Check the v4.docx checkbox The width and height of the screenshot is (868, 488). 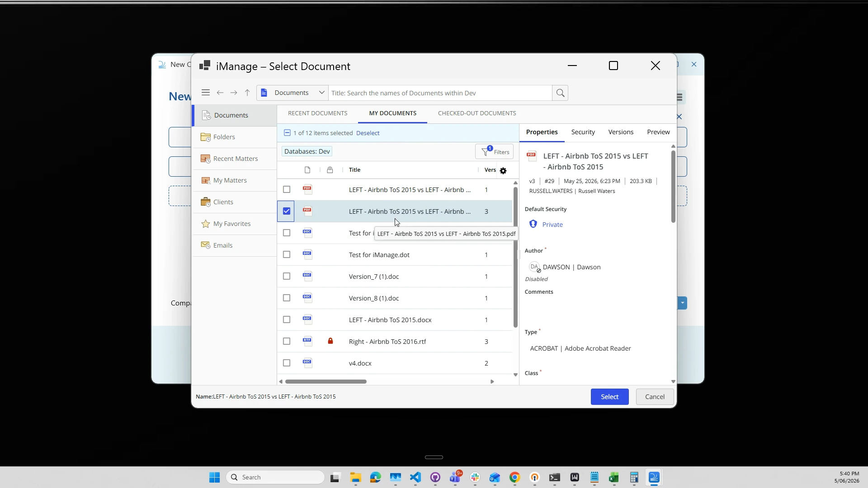click(x=287, y=363)
